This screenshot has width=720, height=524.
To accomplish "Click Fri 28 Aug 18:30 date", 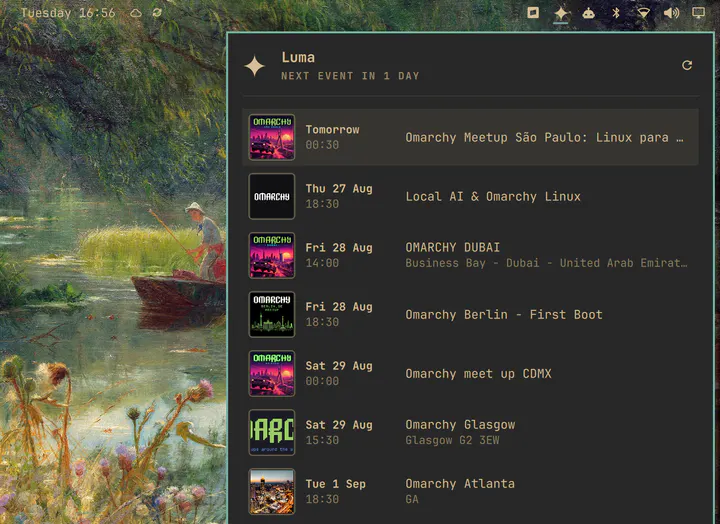I will [339, 314].
